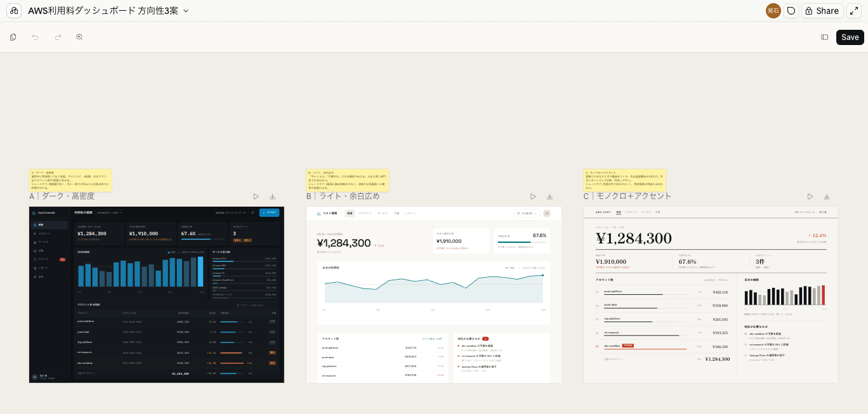Expand the project title dropdown chevron

[186, 11]
